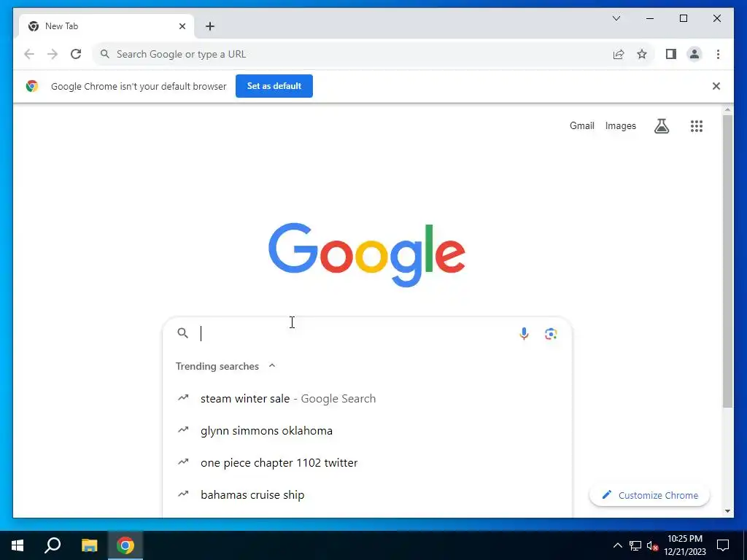Reload the current page

point(76,54)
